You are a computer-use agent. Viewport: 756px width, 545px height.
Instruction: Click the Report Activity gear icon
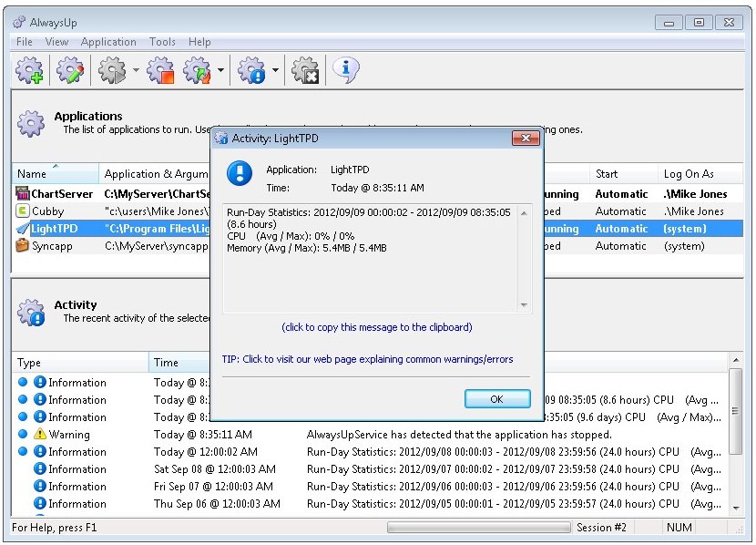[250, 70]
